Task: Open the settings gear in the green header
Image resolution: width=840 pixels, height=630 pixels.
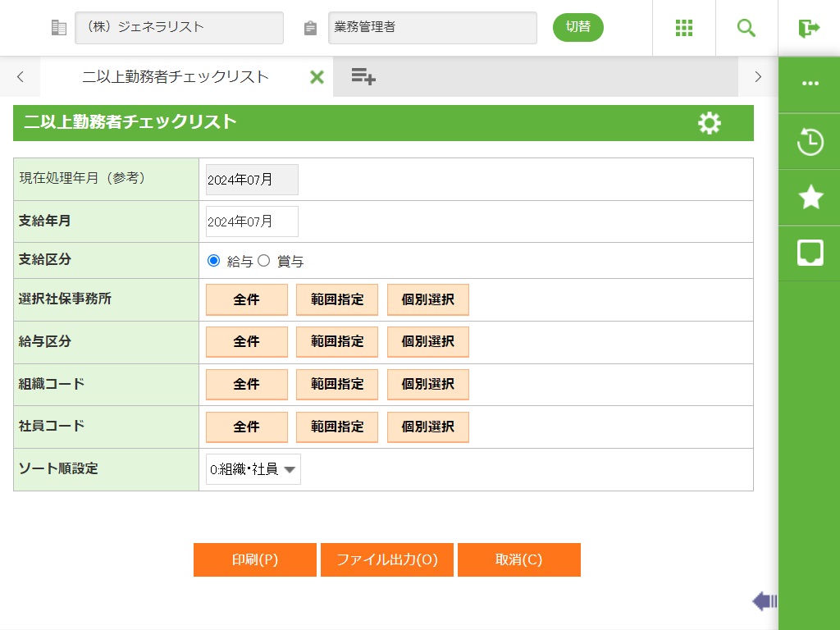Action: click(x=709, y=123)
